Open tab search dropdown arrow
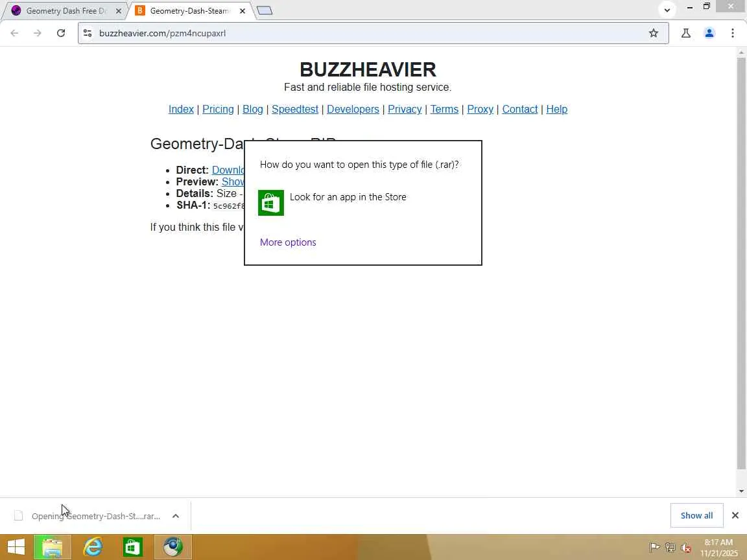Viewport: 747px width, 560px height. point(667,10)
